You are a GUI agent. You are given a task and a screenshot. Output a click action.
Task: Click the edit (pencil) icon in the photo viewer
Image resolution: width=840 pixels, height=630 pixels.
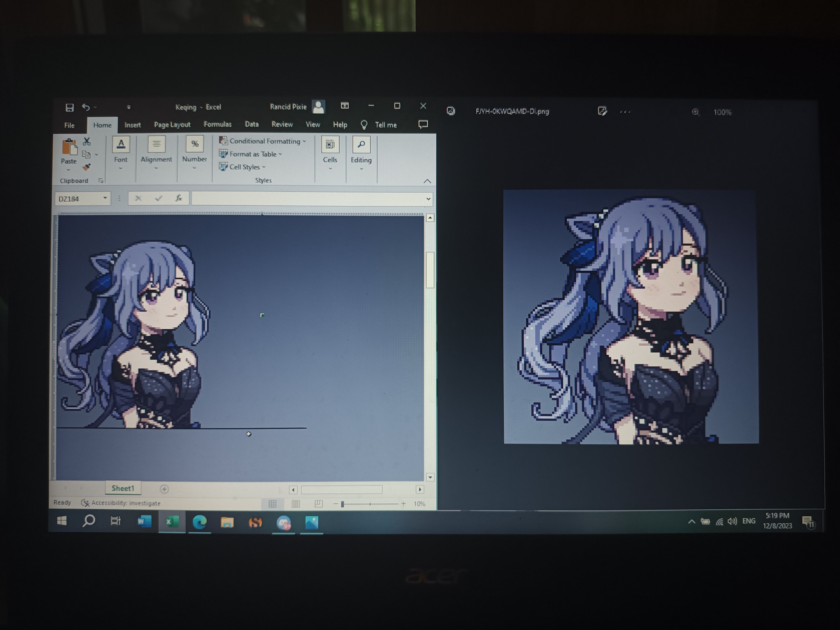602,111
